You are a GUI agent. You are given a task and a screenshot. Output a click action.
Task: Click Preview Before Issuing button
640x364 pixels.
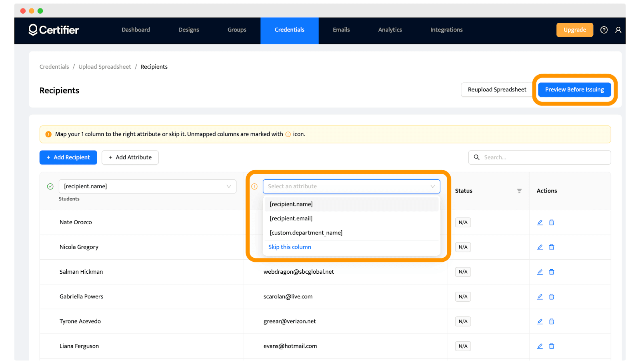click(574, 90)
